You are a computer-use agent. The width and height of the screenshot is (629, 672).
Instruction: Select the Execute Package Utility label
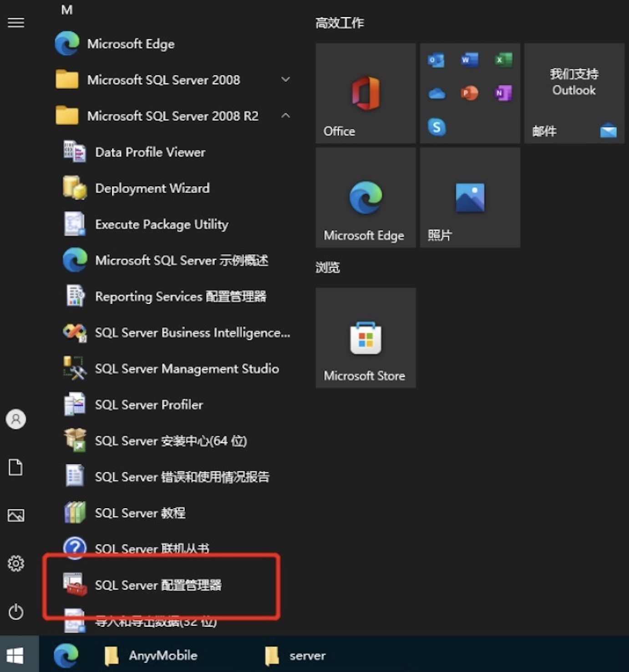(162, 224)
